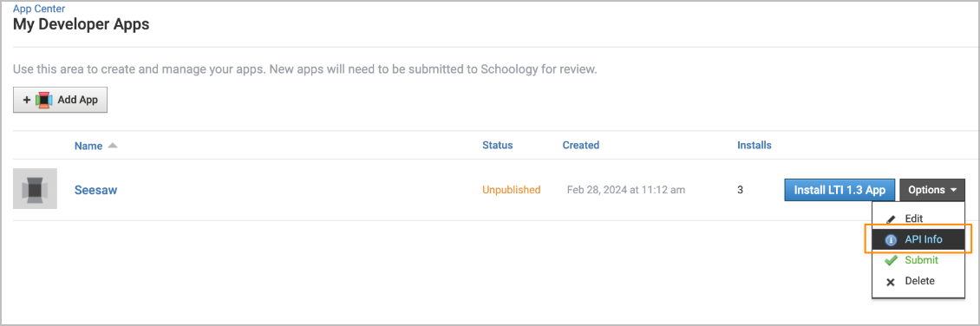Click the Install LTI 1.3 App button
This screenshot has height=326, width=980.
tap(840, 190)
